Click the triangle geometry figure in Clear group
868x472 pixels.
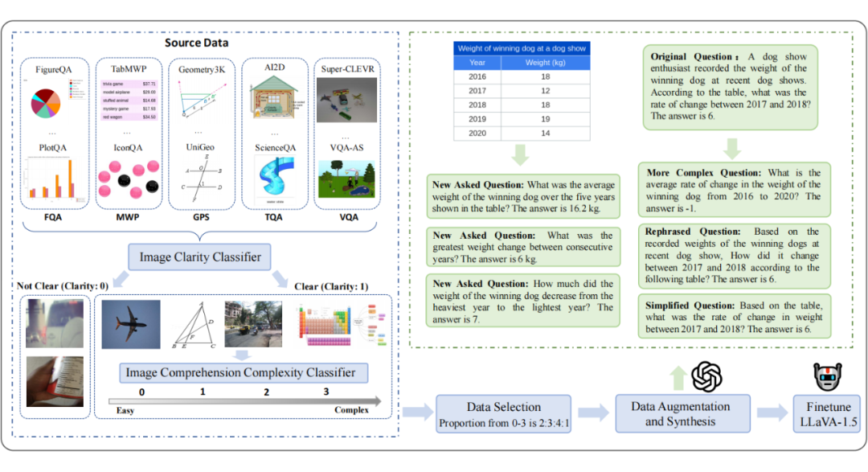point(193,325)
